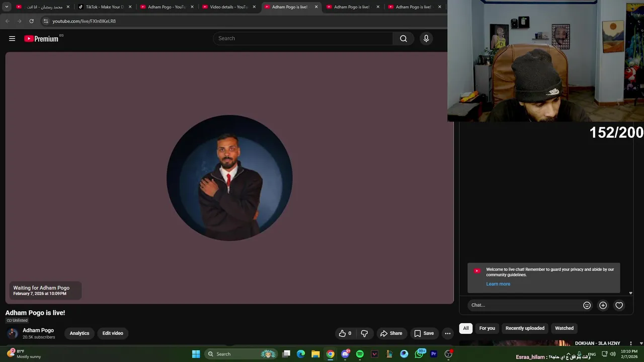Open Microsoft Edge from taskbar
The image size is (644, 362).
coord(301,354)
